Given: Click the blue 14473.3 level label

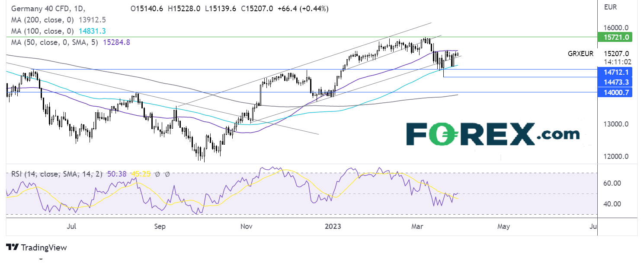Looking at the screenshot, I should tap(615, 82).
